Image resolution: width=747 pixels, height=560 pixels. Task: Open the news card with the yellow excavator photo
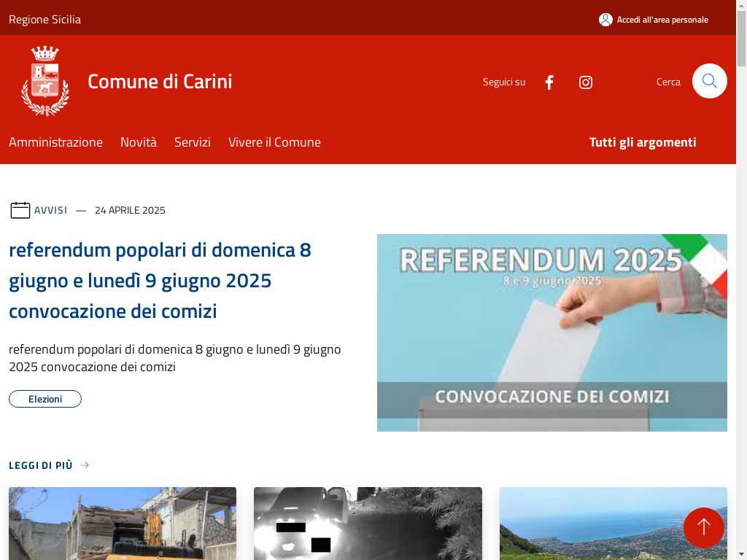pyautogui.click(x=123, y=524)
